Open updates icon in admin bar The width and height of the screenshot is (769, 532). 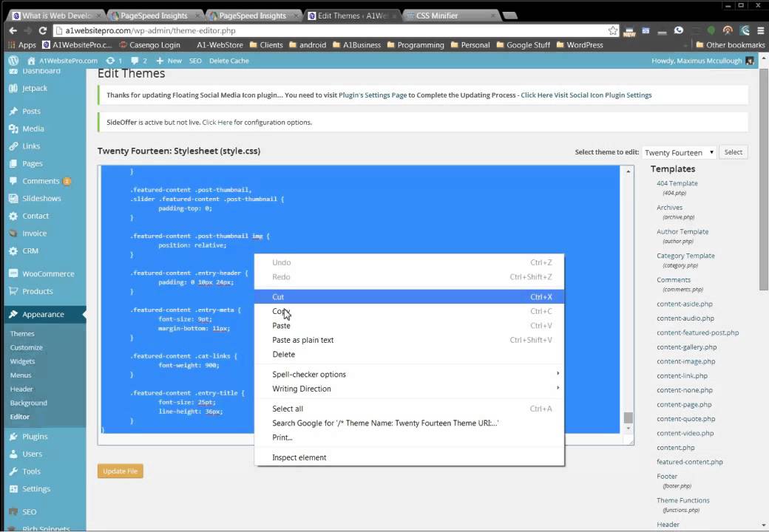click(110, 61)
